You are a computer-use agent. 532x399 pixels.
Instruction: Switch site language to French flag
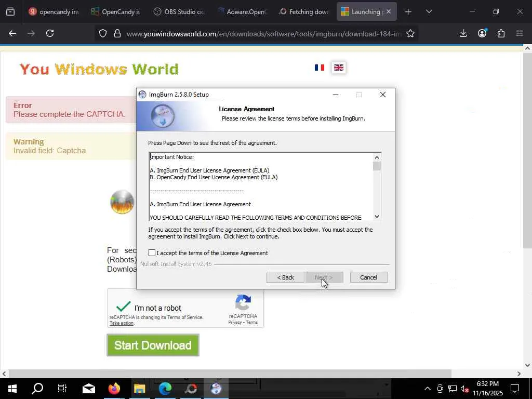[320, 68]
